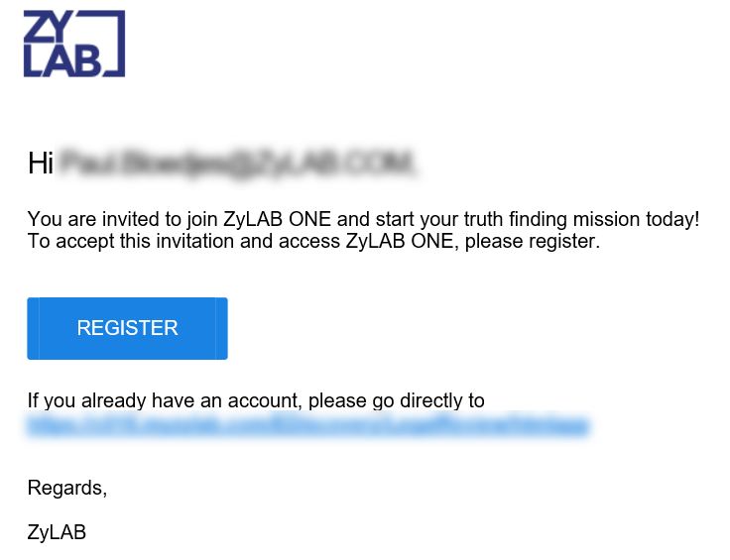Open the blurred account login link

[x=308, y=426]
